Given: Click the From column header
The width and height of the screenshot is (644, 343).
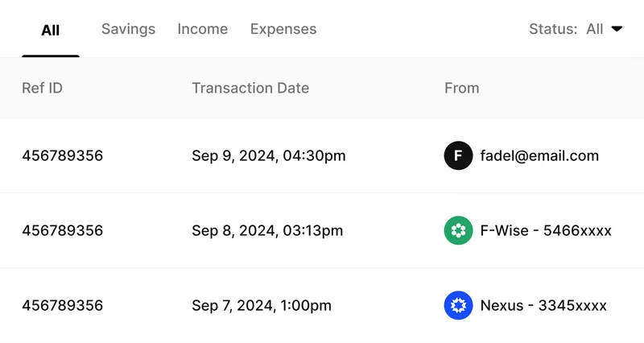Looking at the screenshot, I should (461, 88).
